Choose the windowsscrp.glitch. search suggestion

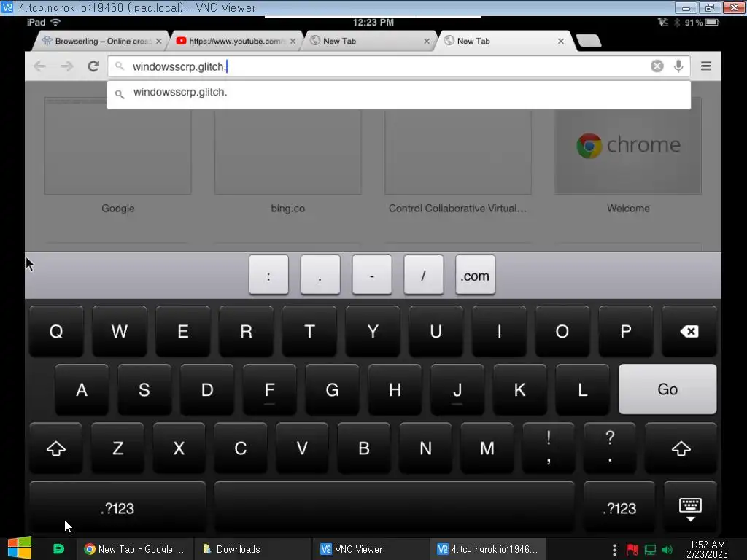(x=399, y=93)
